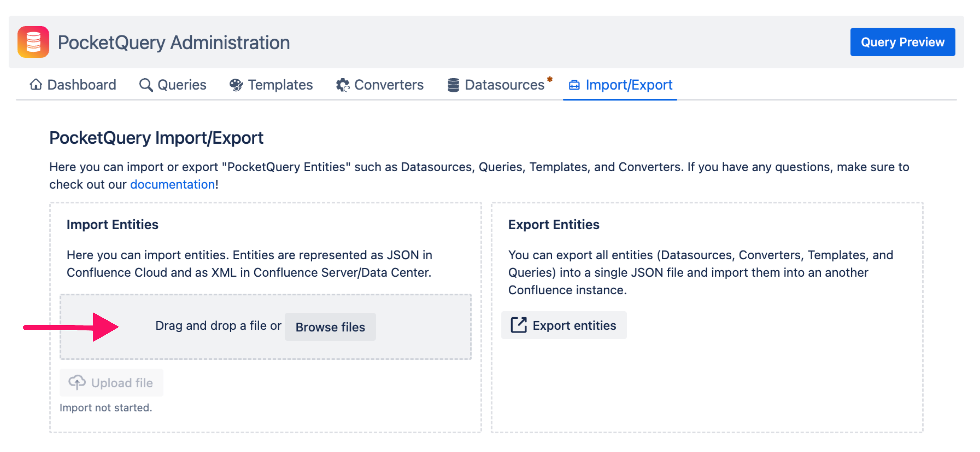This screenshot has width=980, height=452.
Task: Click the Datasources database stack icon
Action: 453,85
